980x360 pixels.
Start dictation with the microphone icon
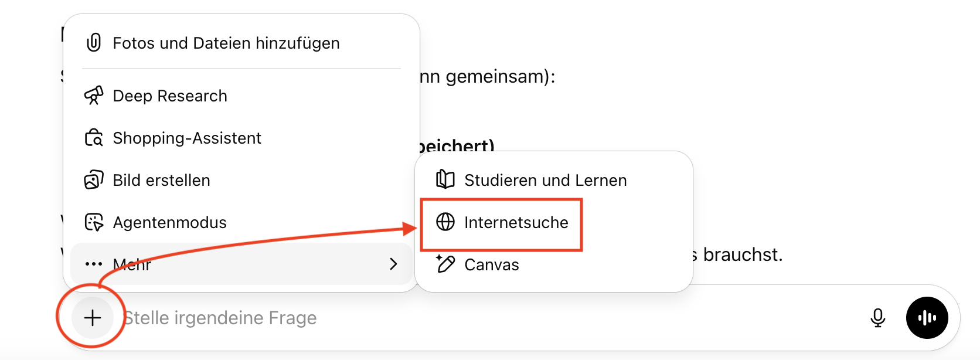[877, 318]
